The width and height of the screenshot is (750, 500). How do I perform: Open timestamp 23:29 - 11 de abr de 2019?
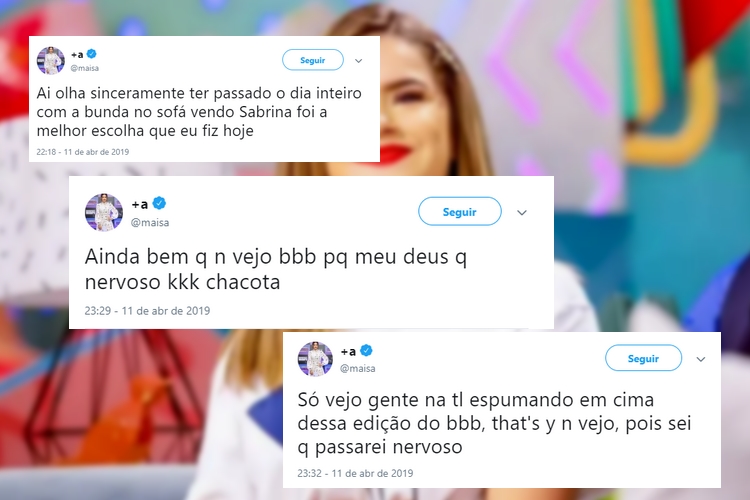[147, 311]
